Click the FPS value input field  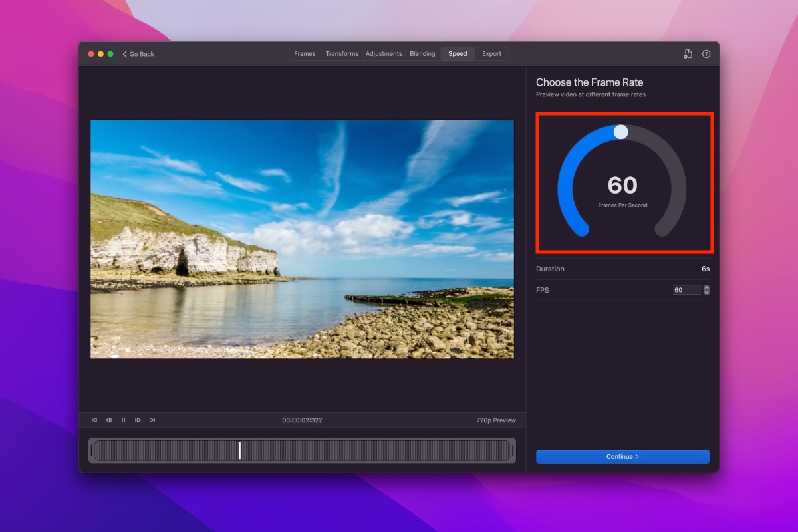[x=687, y=290]
